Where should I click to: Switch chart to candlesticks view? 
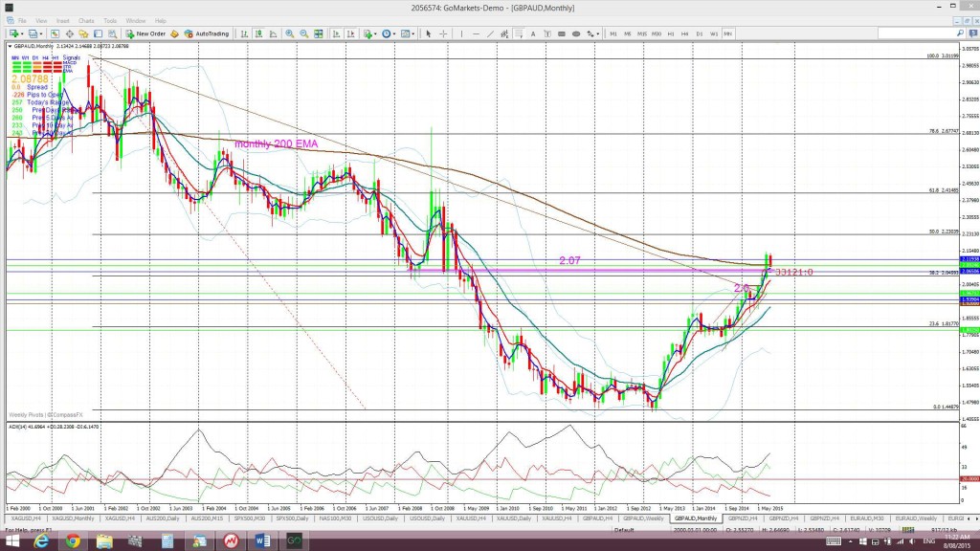click(x=258, y=33)
